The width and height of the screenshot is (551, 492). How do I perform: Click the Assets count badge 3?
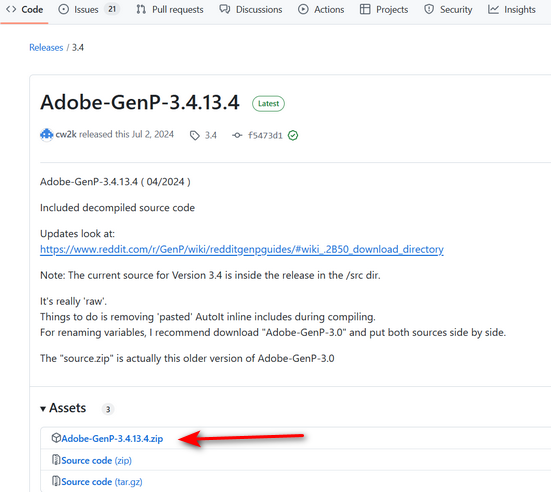(108, 409)
